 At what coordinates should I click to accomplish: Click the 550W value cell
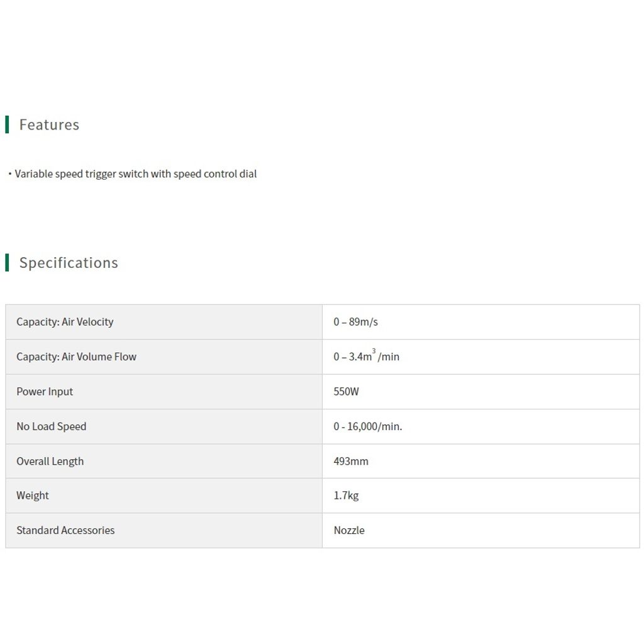[x=481, y=391]
